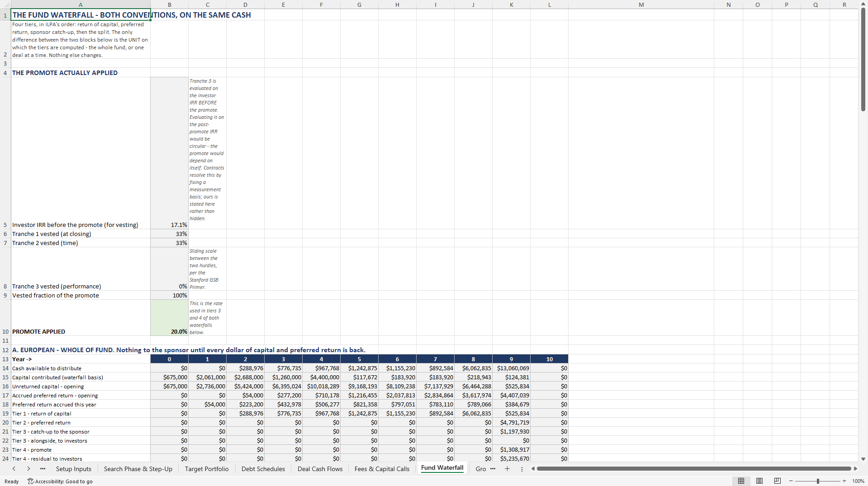The image size is (868, 486).
Task: Click title cell THE FUND WATERFALL
Action: (81, 14)
